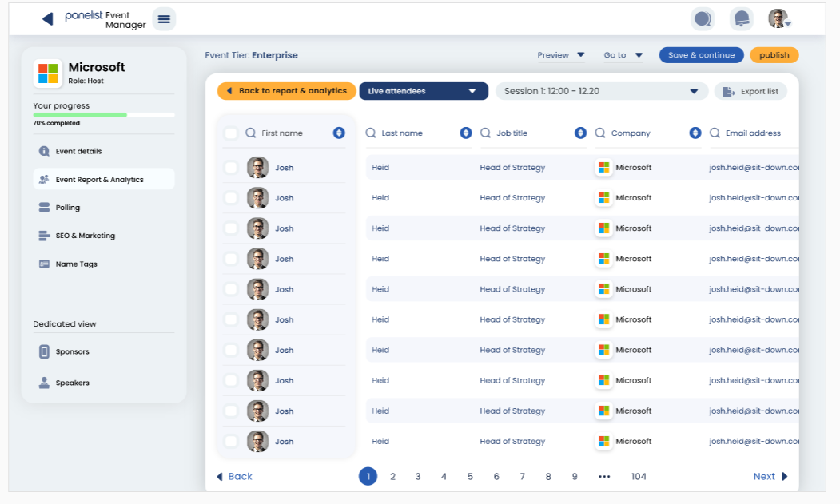Click the Save & continue button
The image size is (840, 504).
coord(701,55)
